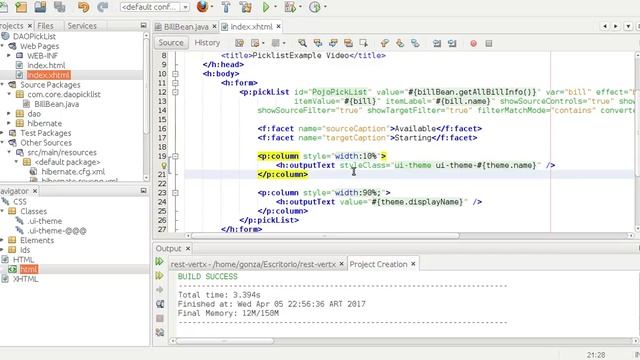Close the Output panel tab

pos(188,249)
